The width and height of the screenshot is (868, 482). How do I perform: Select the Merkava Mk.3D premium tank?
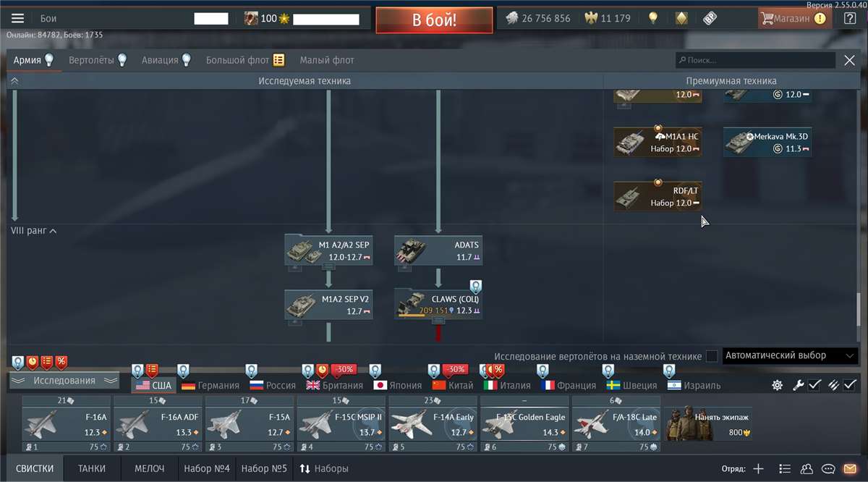pyautogui.click(x=767, y=143)
